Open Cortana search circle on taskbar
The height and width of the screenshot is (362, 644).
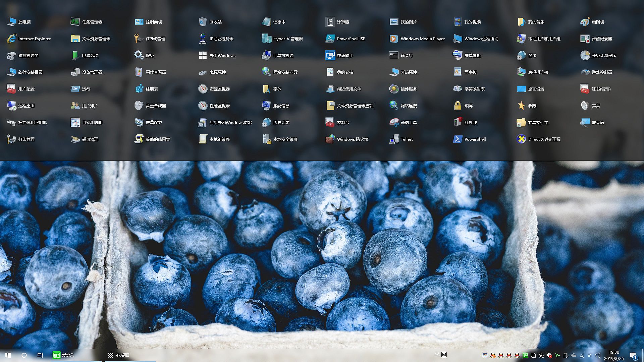click(x=24, y=355)
